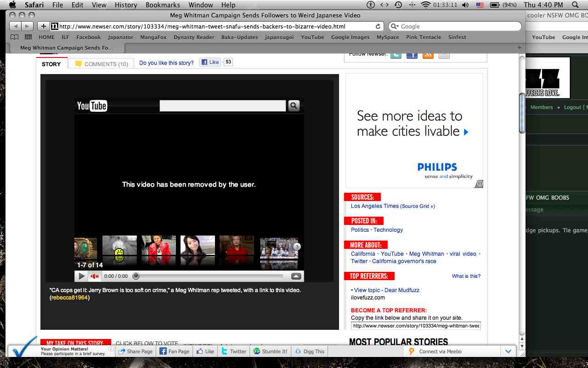Image resolution: width=588 pixels, height=368 pixels.
Task: Open the Comments (10) tab
Action: pyautogui.click(x=101, y=64)
